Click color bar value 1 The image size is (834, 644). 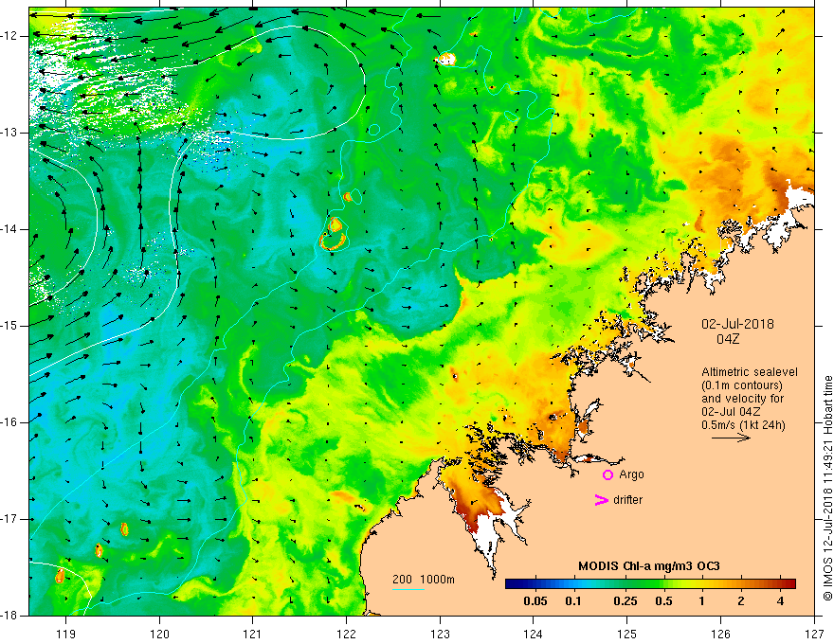(x=701, y=601)
